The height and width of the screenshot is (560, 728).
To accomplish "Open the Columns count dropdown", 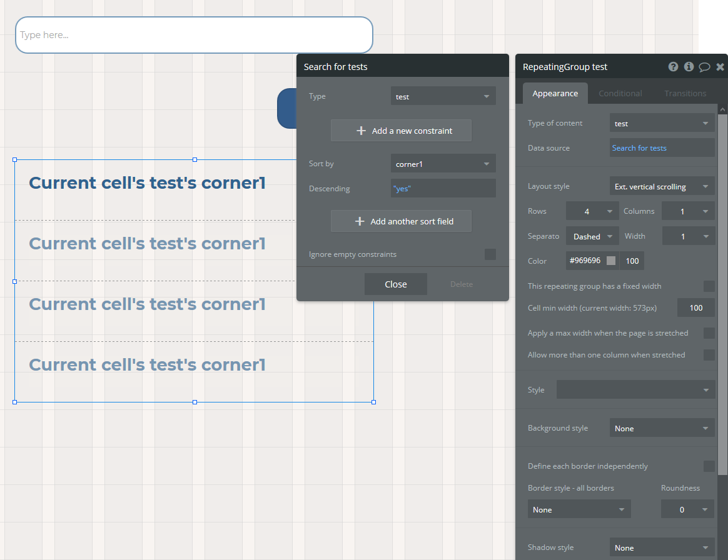I will tap(688, 212).
